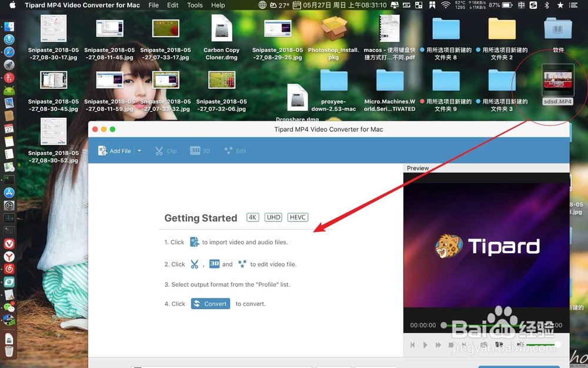588x368 pixels.
Task: Open the File menu
Action: pos(152,5)
